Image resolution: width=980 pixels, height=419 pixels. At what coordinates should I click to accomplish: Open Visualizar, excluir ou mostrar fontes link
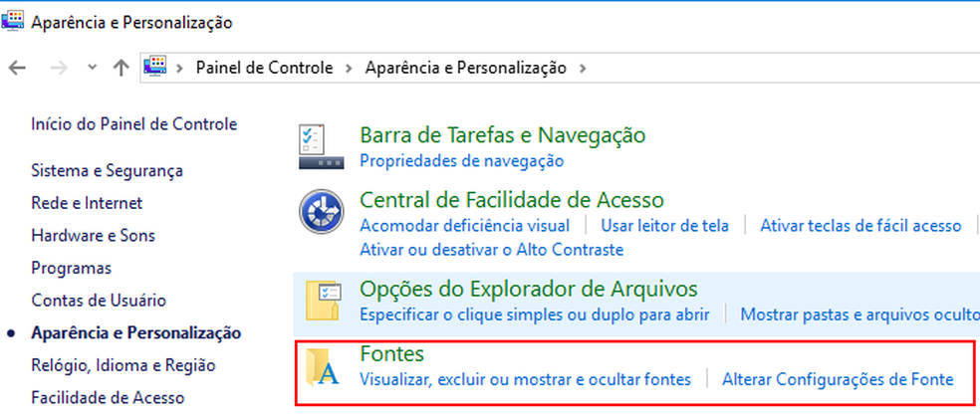pos(525,379)
